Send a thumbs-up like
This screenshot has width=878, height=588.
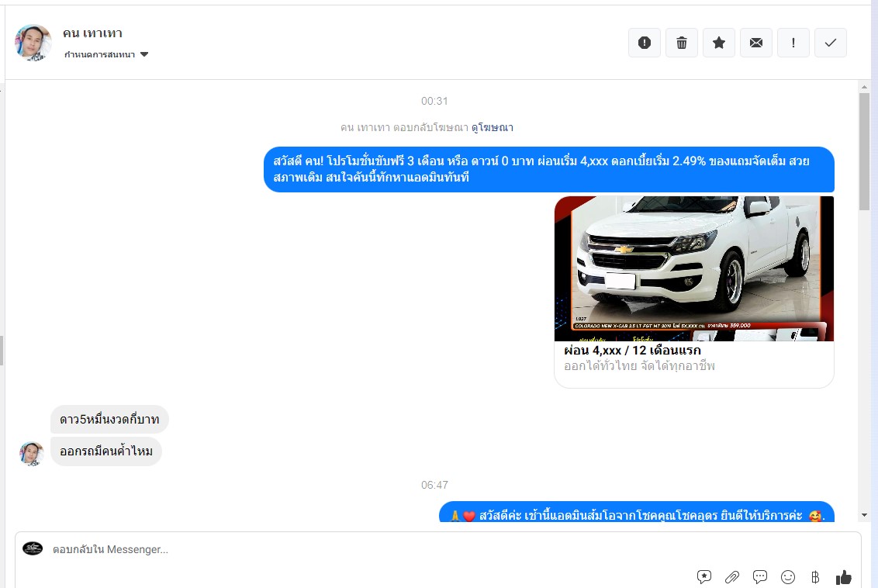(x=843, y=576)
